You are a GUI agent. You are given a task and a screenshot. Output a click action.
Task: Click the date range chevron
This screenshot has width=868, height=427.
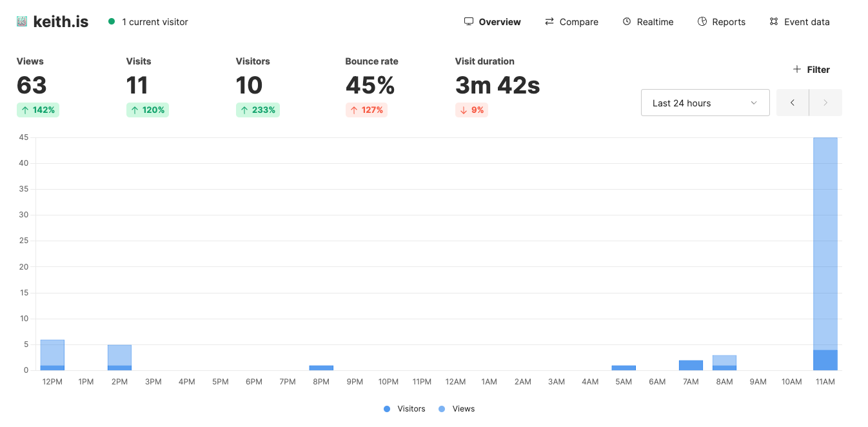point(753,102)
